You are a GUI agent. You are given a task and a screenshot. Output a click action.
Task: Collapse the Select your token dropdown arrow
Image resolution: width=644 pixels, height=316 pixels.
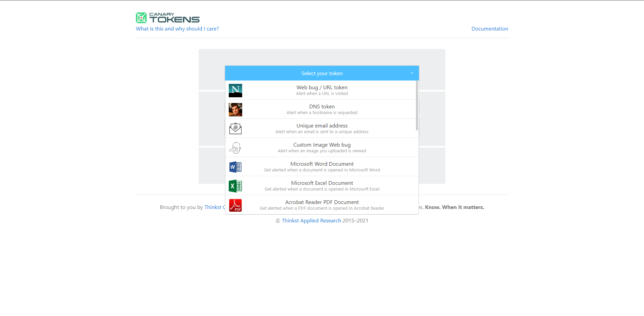[412, 73]
